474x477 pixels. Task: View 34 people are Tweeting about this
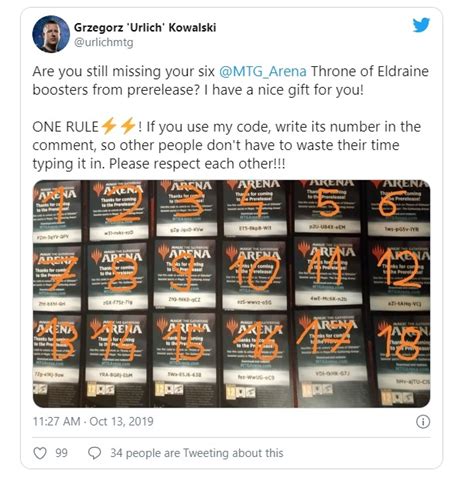[197, 453]
